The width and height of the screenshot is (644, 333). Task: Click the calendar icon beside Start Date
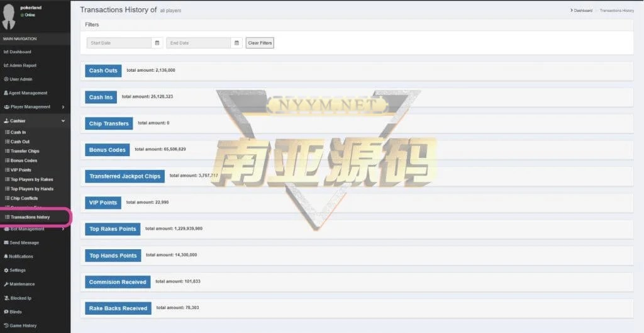click(157, 43)
